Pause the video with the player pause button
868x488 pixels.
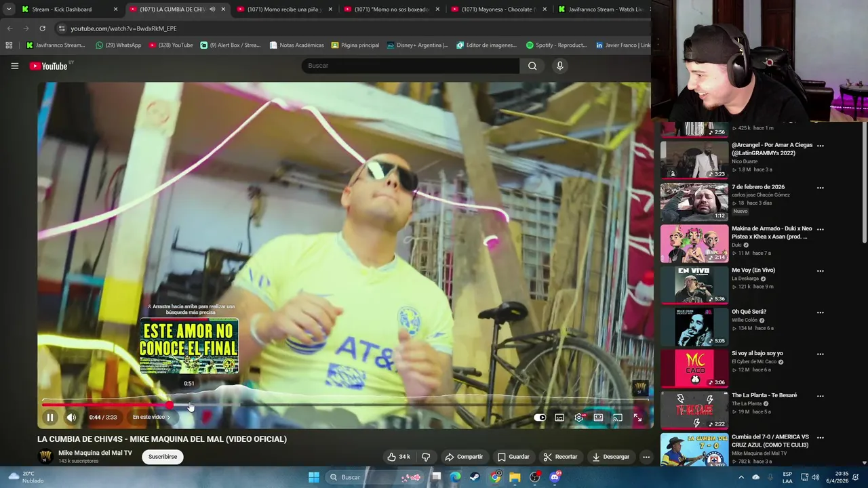pyautogui.click(x=50, y=418)
